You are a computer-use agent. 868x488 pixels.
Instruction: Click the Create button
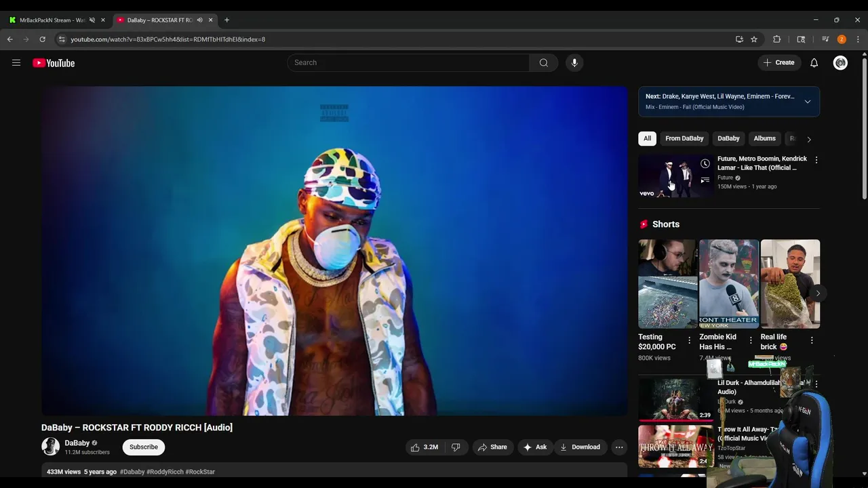click(x=778, y=63)
